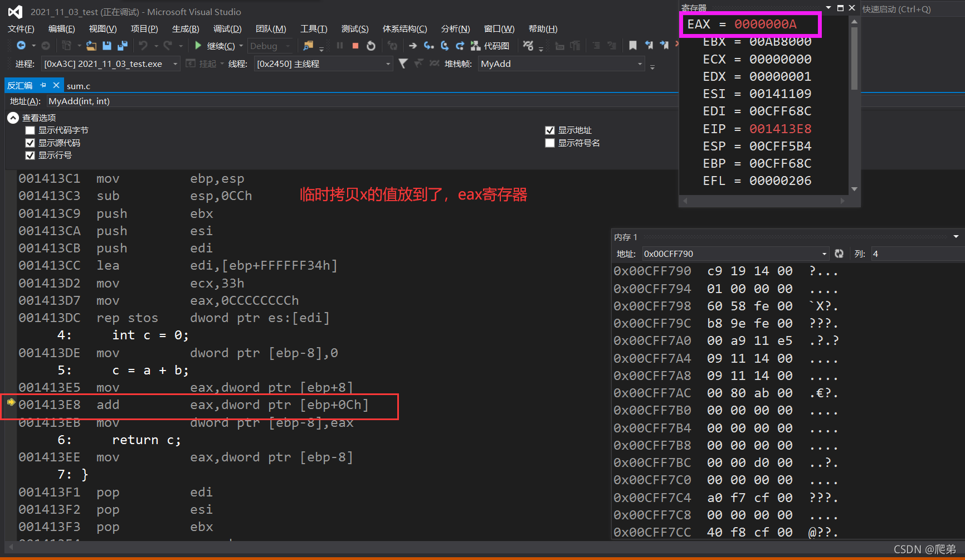965x560 pixels.
Task: Click the navigate backward arrow icon
Action: 21,45
